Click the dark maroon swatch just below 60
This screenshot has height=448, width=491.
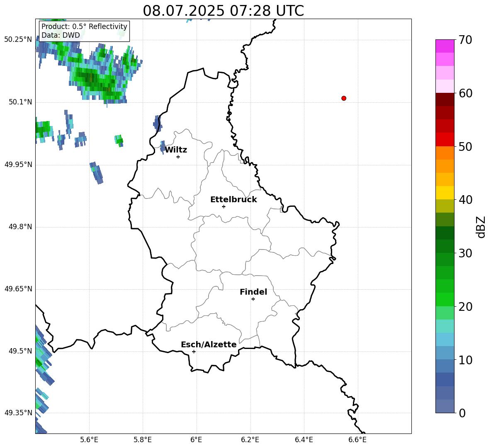click(x=445, y=99)
